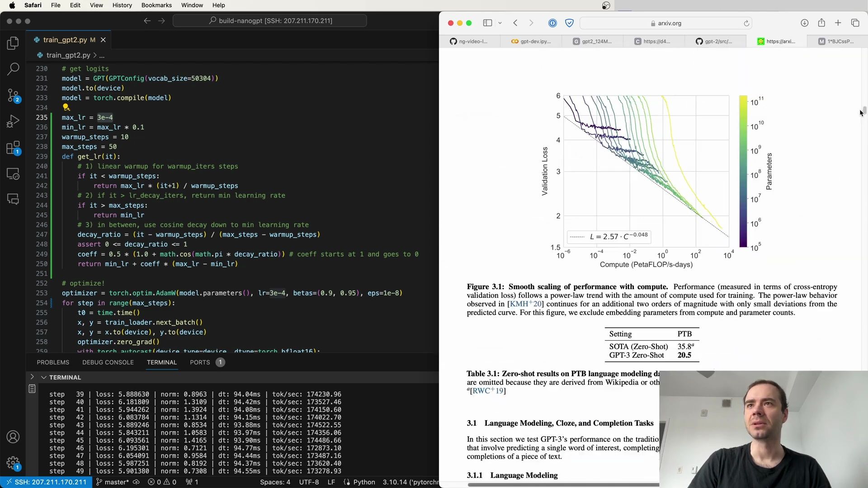Image resolution: width=868 pixels, height=488 pixels.
Task: Click errors and warnings count in status bar
Action: coord(162,482)
